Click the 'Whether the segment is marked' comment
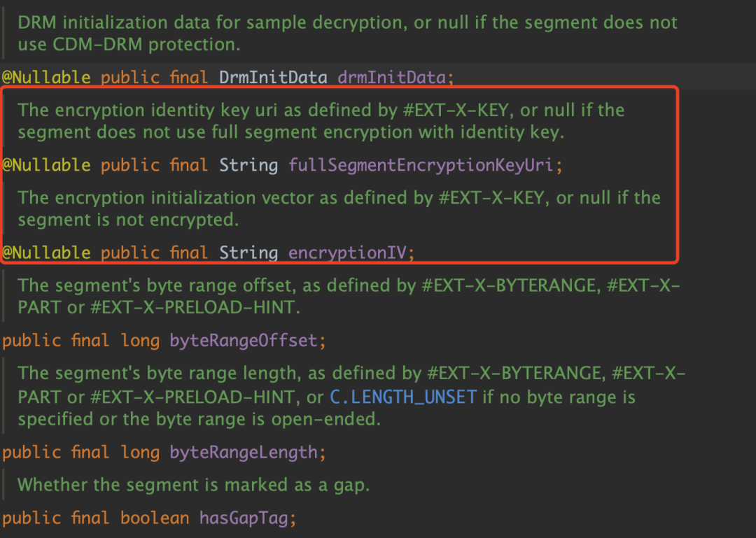The width and height of the screenshot is (756, 538). [x=193, y=485]
